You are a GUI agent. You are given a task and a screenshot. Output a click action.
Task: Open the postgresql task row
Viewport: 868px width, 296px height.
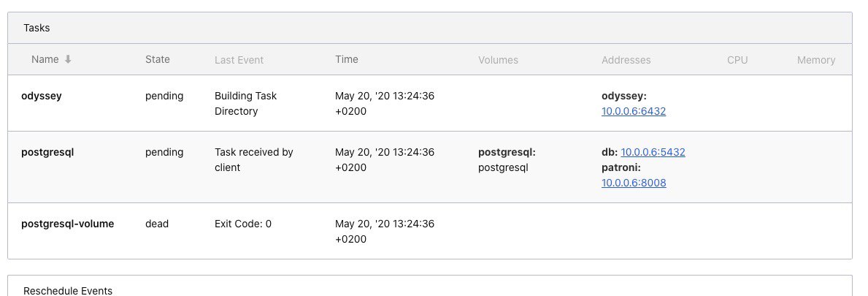pos(429,167)
